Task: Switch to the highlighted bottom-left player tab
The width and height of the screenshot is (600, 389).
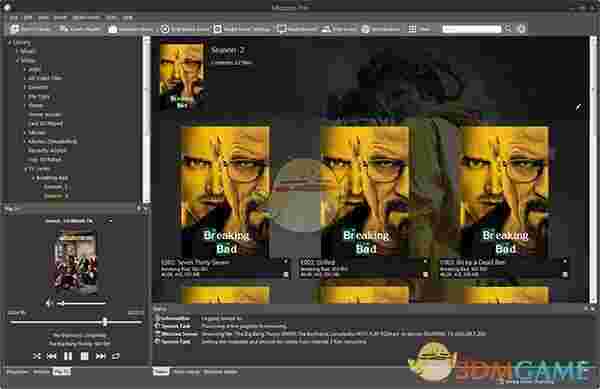Action: pyautogui.click(x=61, y=372)
